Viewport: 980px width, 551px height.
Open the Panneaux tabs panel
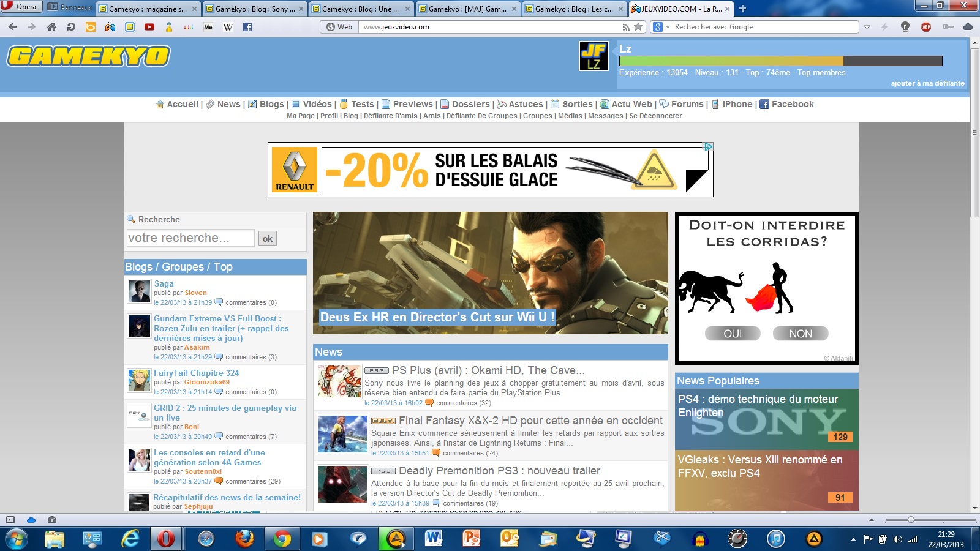[x=69, y=7]
